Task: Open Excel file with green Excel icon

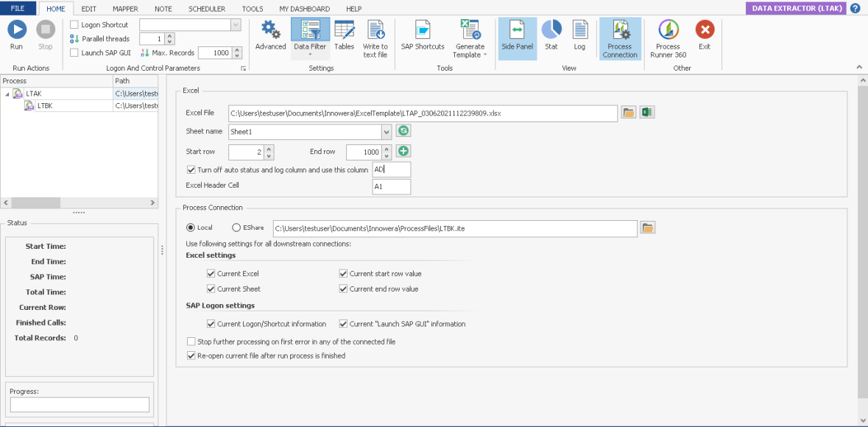Action: click(x=647, y=113)
